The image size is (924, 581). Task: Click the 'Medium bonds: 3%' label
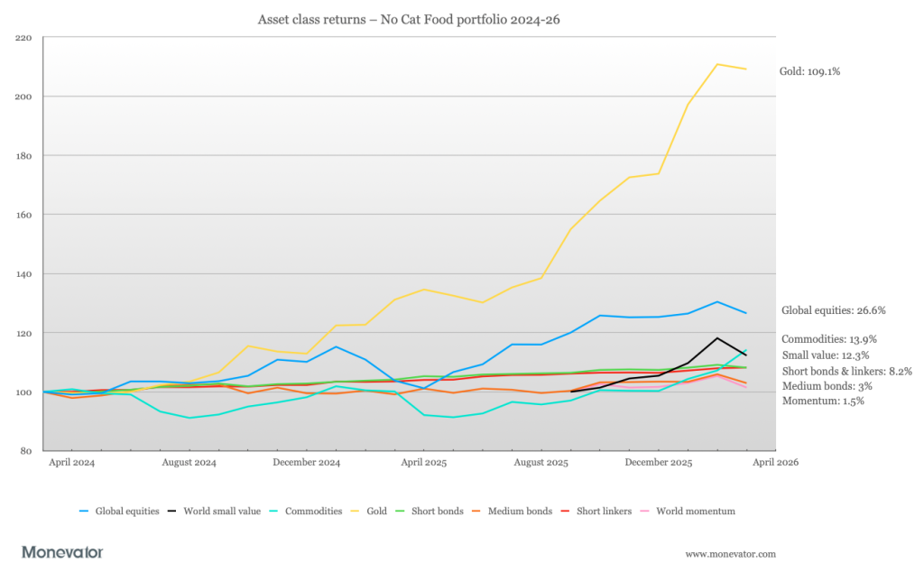click(x=819, y=386)
